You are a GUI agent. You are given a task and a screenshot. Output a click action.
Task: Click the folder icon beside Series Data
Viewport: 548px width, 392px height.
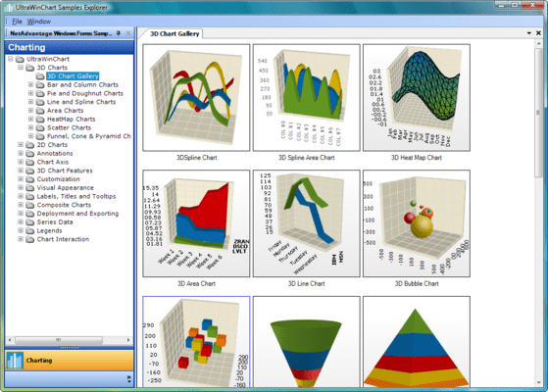point(30,222)
